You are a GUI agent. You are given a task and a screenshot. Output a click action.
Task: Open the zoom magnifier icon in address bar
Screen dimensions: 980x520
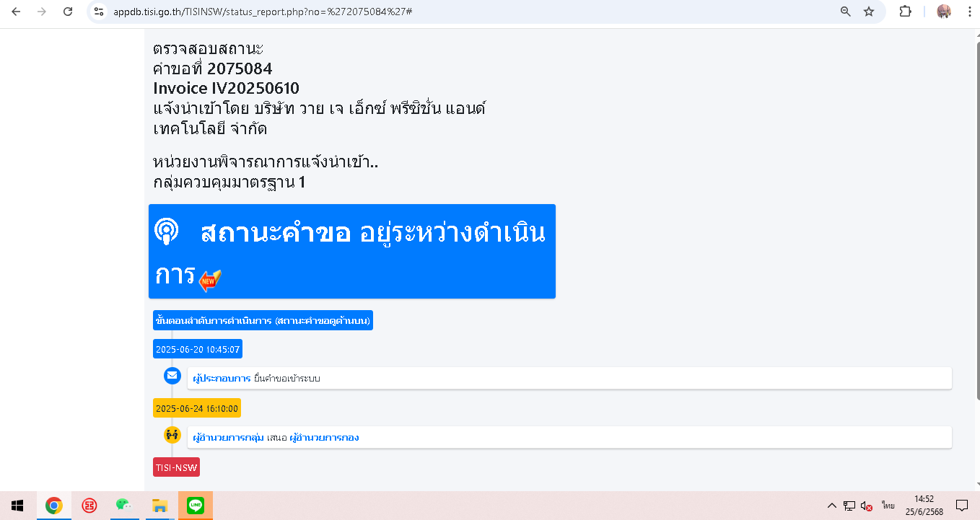pyautogui.click(x=846, y=12)
